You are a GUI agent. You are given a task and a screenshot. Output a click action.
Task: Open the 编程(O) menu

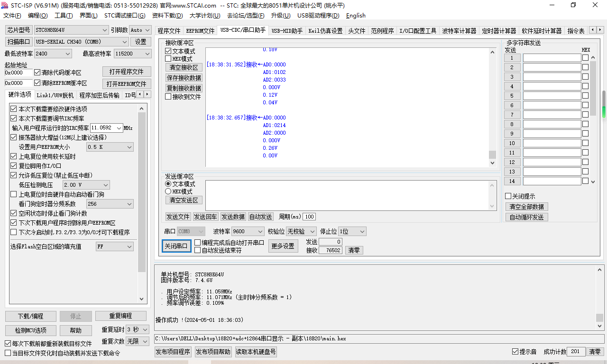point(38,16)
